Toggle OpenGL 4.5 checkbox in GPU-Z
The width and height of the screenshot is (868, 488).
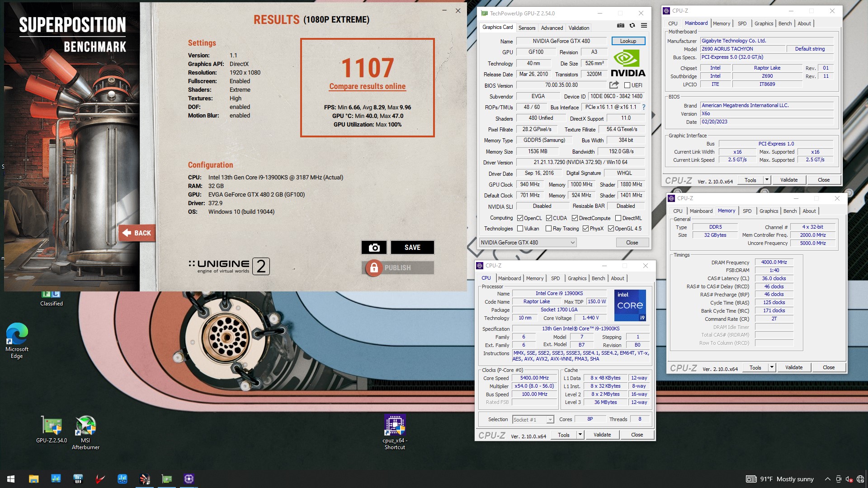[611, 229]
